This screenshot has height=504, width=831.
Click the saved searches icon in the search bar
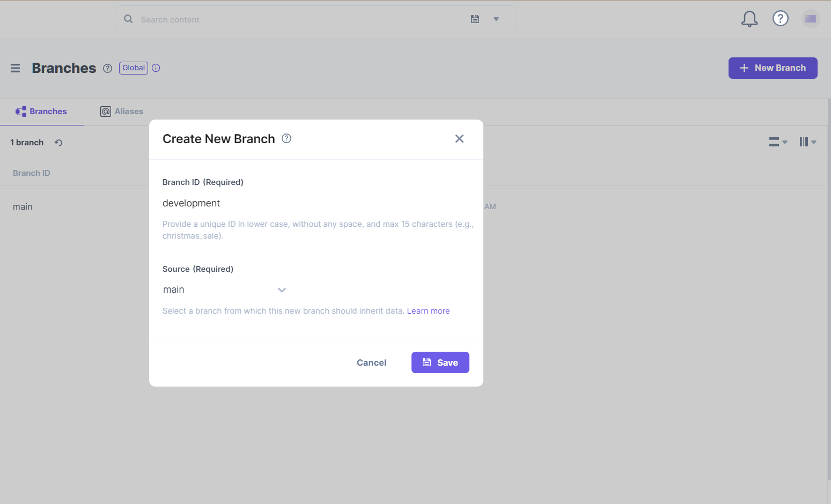475,19
